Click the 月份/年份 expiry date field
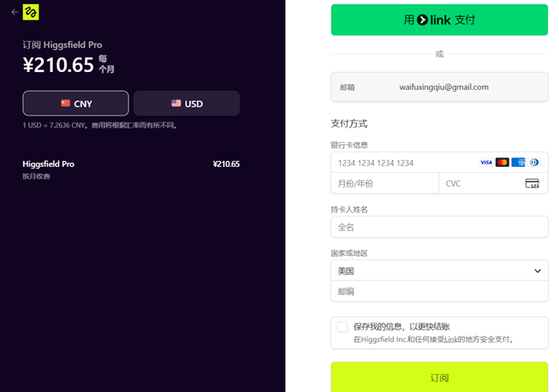Viewport: 559px width, 392px height. [x=384, y=183]
